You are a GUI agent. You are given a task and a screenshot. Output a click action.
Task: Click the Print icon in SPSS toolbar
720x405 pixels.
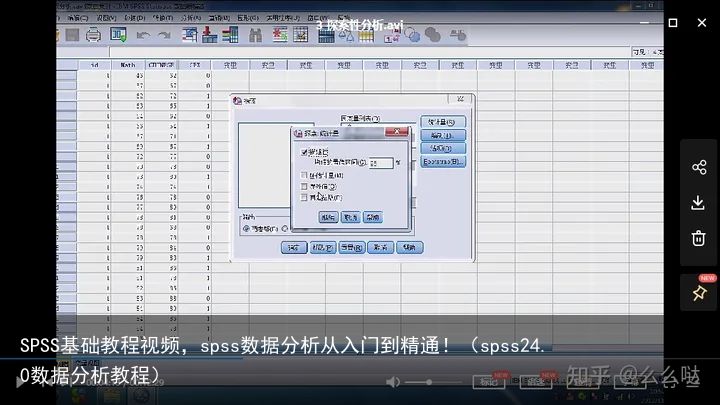(93, 35)
